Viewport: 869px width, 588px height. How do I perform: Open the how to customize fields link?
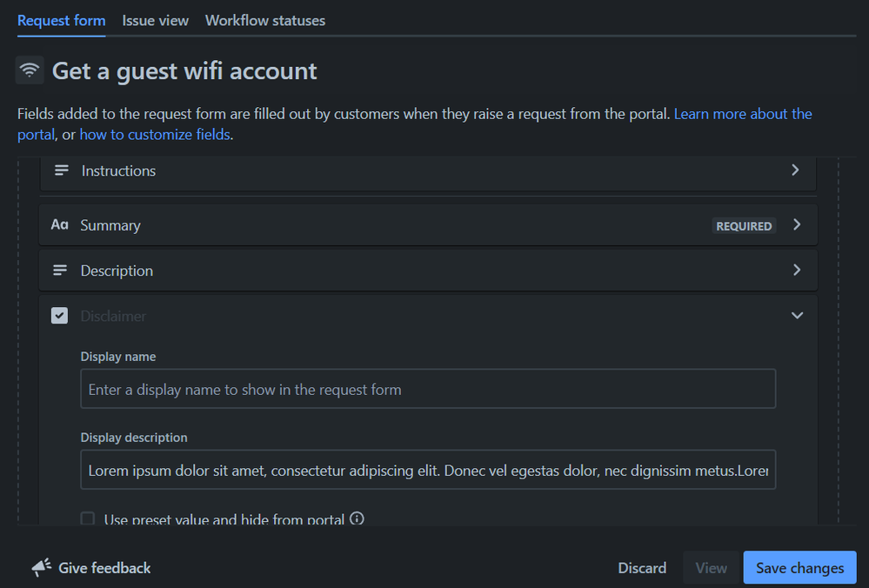click(155, 135)
